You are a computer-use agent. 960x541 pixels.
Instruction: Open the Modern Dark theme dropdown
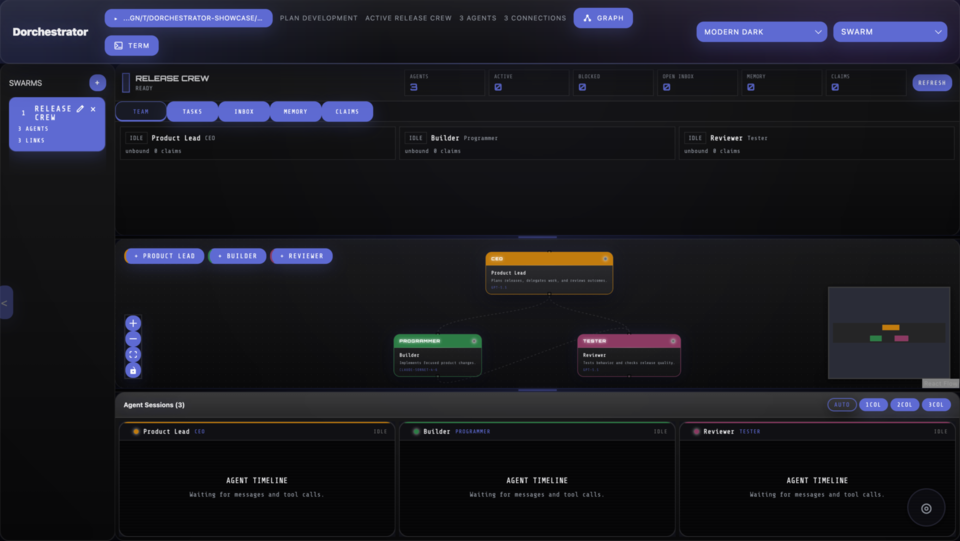coord(762,32)
